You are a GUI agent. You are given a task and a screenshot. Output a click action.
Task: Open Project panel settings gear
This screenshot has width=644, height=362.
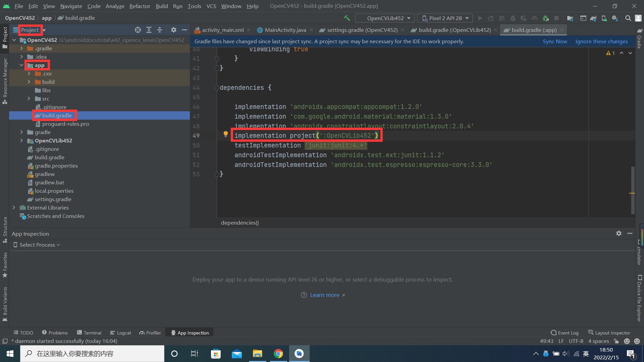[174, 30]
